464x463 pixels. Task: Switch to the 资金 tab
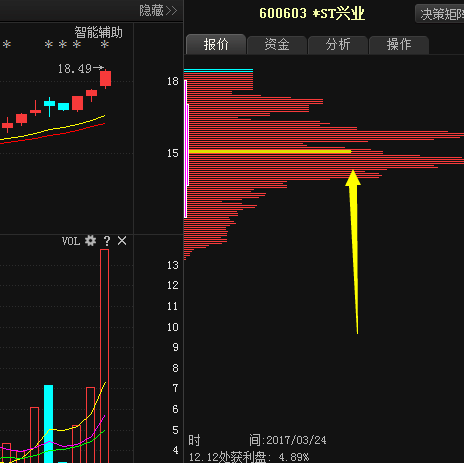point(277,45)
